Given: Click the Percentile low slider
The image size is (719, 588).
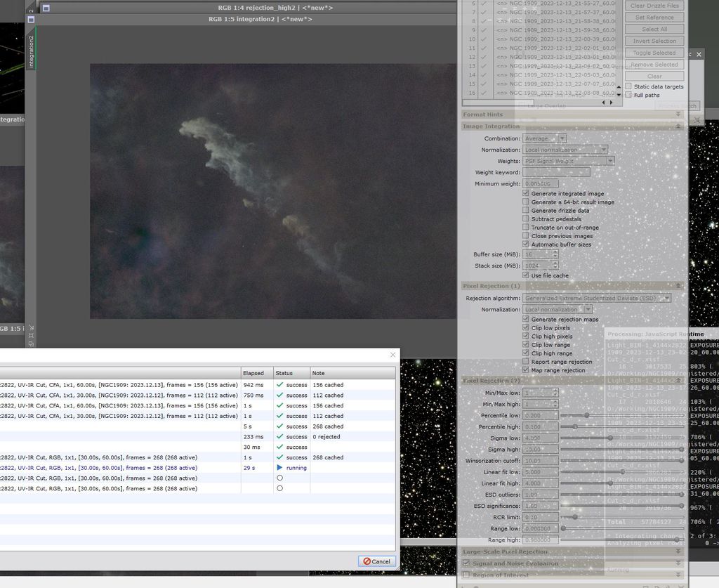Looking at the screenshot, I should pos(621,416).
